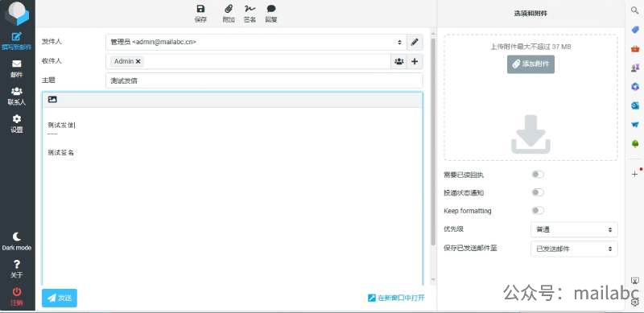Save the draft with the 保存 icon
The width and height of the screenshot is (644, 313).
(200, 14)
